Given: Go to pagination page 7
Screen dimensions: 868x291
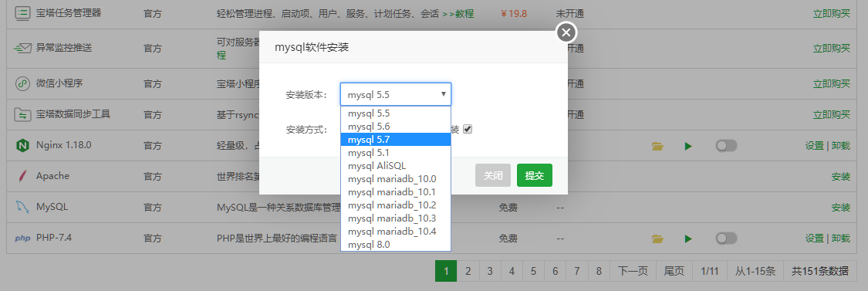Looking at the screenshot, I should 577,271.
